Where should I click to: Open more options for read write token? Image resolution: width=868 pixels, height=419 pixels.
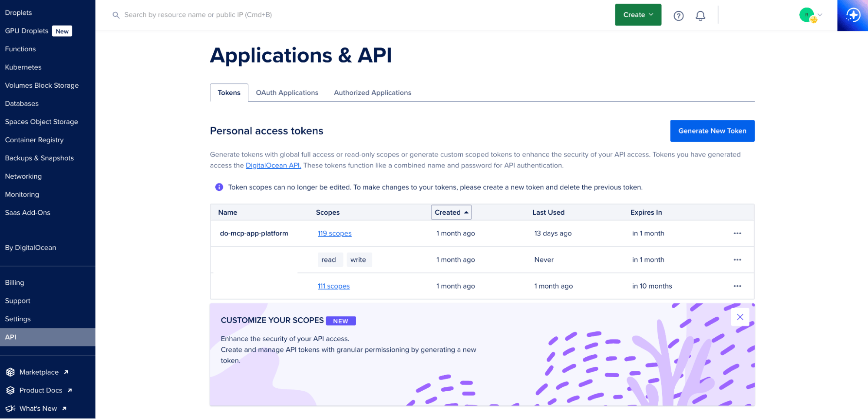(x=737, y=260)
